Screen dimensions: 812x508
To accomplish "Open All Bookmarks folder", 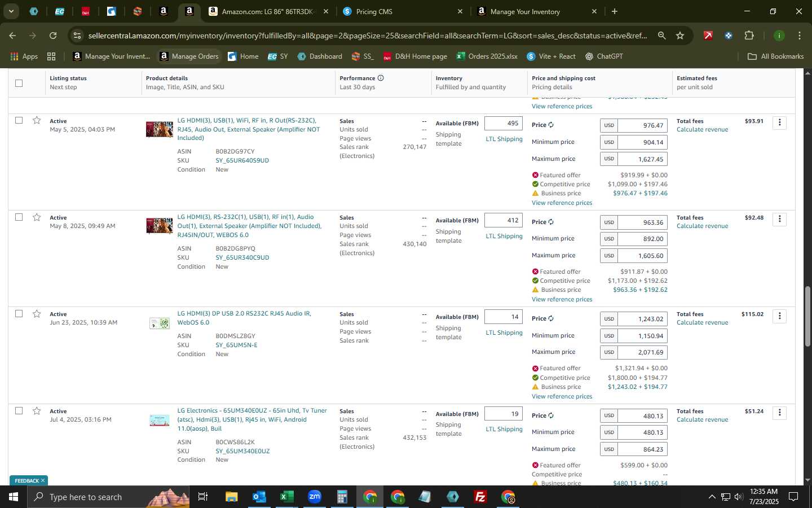I will (775, 56).
